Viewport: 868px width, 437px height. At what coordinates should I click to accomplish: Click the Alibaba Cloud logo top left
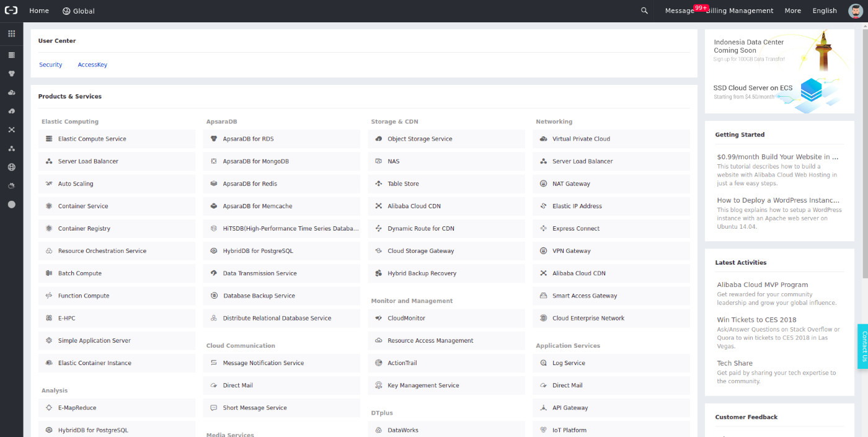[12, 10]
